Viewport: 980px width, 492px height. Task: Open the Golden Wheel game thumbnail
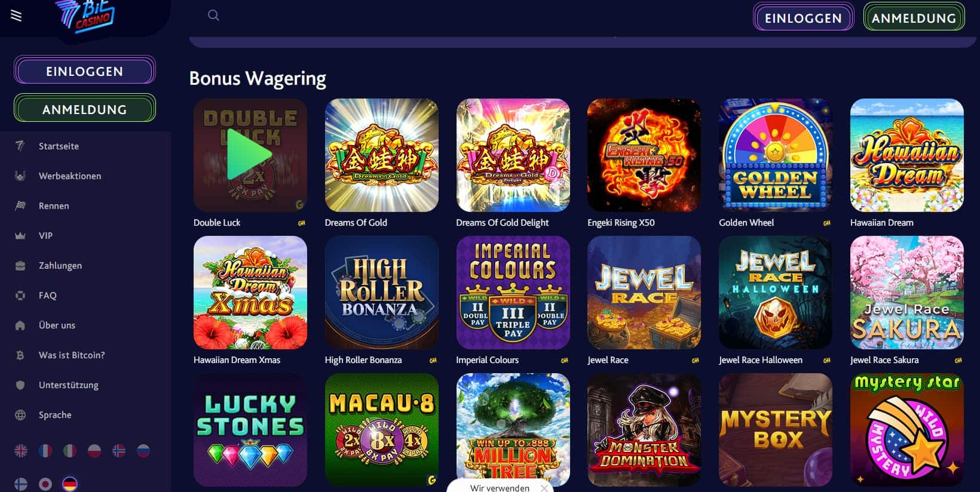[x=775, y=155]
